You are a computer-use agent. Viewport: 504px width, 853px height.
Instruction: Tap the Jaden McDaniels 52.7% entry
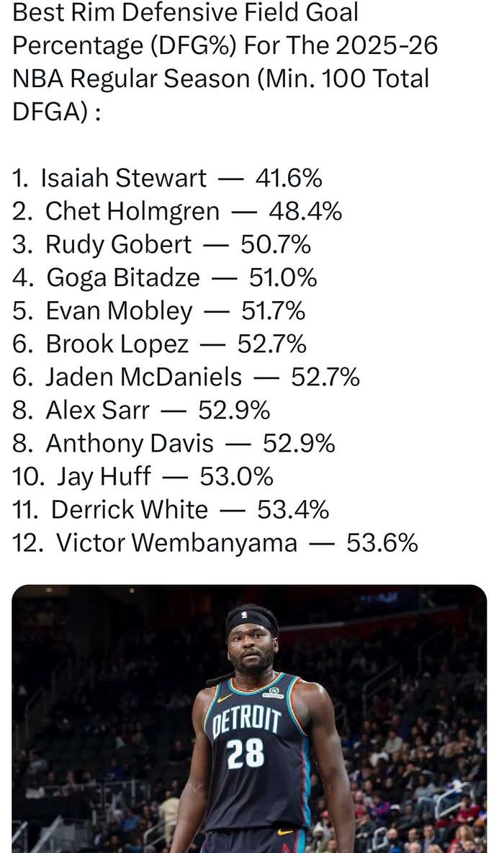point(186,377)
